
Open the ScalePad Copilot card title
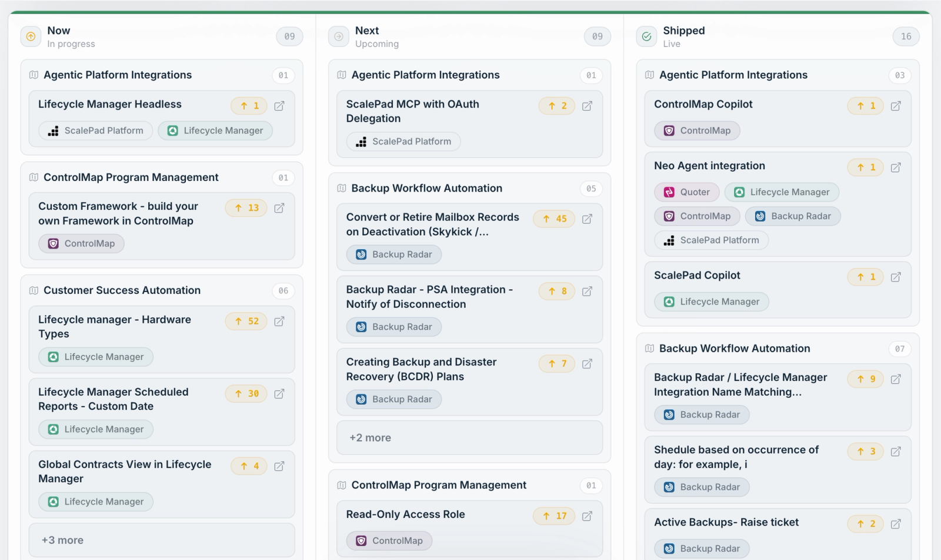(x=698, y=275)
